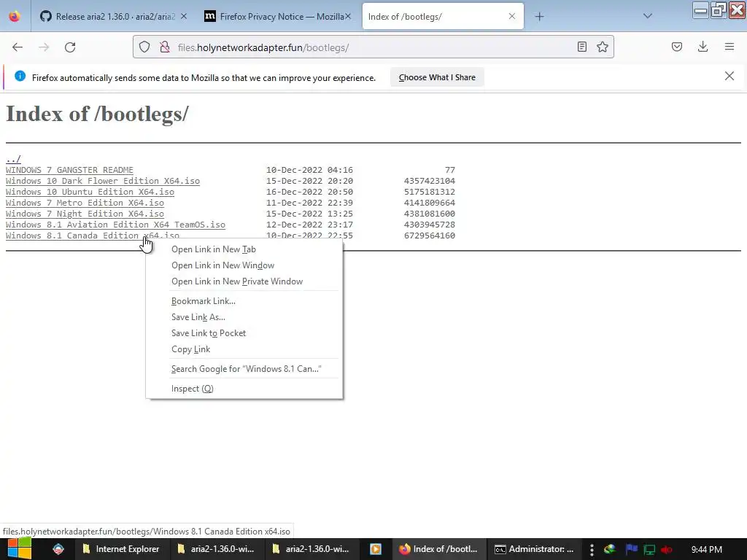Screen dimensions: 747x560
Task: Open Internet Explorer taskbar item
Action: [x=122, y=549]
